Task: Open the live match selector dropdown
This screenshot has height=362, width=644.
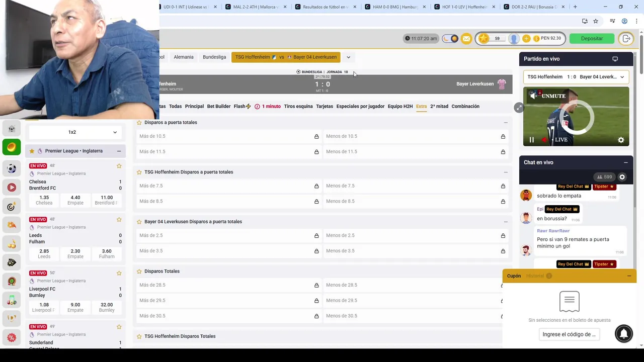Action: [576, 77]
